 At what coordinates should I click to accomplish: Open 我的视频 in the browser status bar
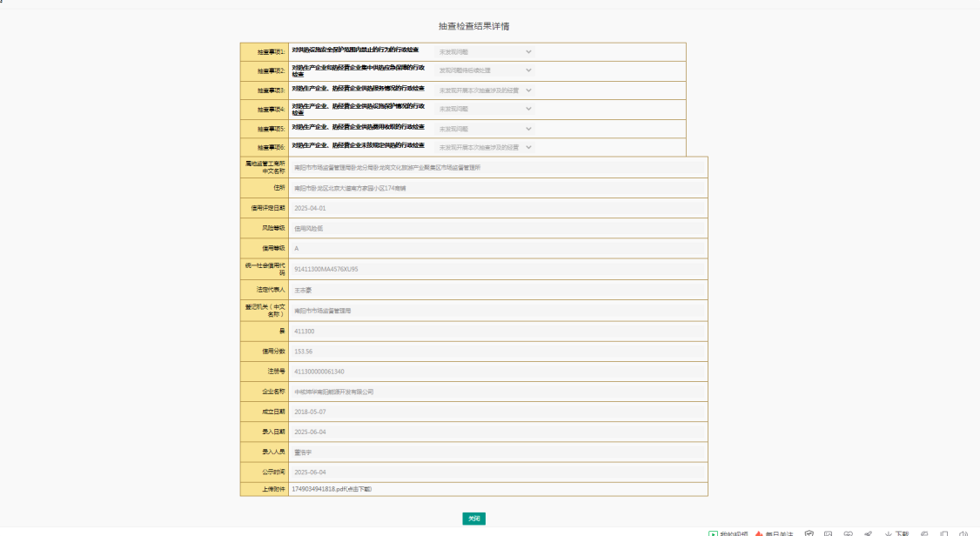(728, 533)
